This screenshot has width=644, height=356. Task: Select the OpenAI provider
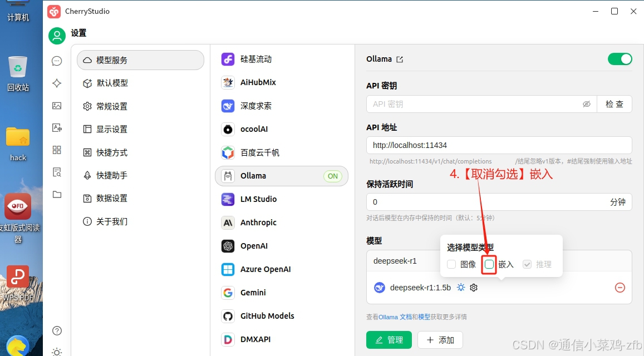(x=282, y=246)
